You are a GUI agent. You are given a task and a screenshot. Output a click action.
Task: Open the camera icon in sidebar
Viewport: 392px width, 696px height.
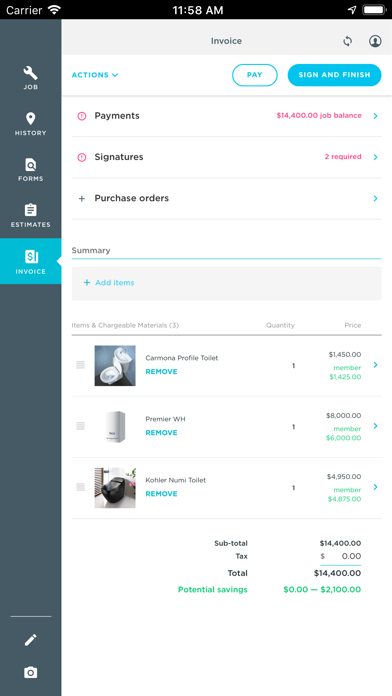[x=31, y=672]
